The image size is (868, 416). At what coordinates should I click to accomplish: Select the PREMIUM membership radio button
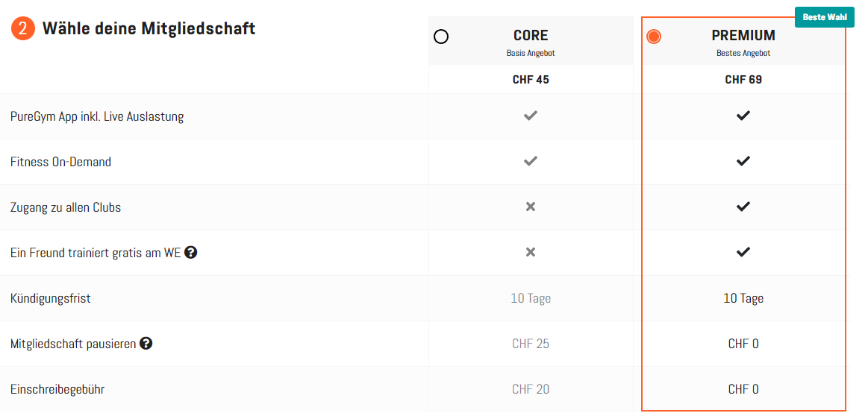coord(654,37)
